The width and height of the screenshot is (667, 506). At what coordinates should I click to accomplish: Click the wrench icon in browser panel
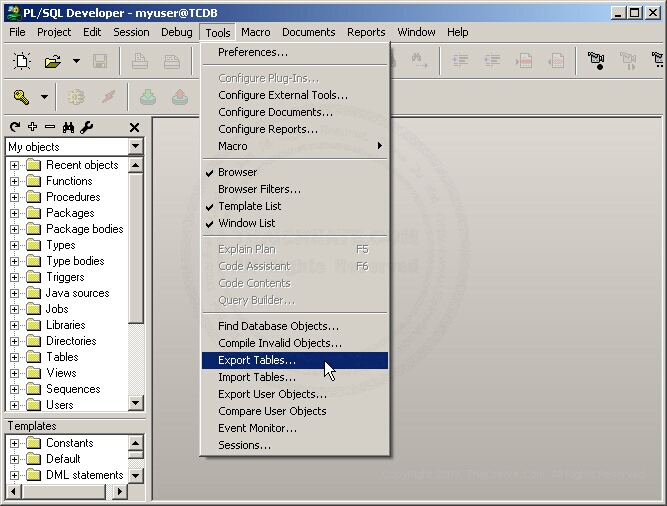86,127
